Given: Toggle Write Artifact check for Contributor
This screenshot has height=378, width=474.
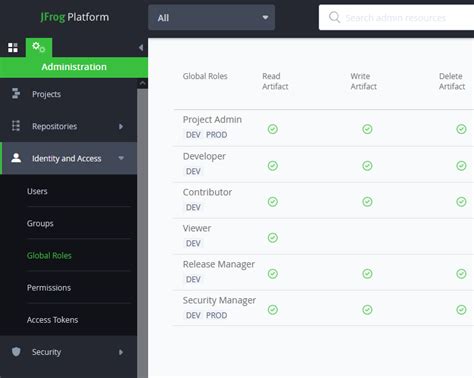Looking at the screenshot, I should pos(367,202).
